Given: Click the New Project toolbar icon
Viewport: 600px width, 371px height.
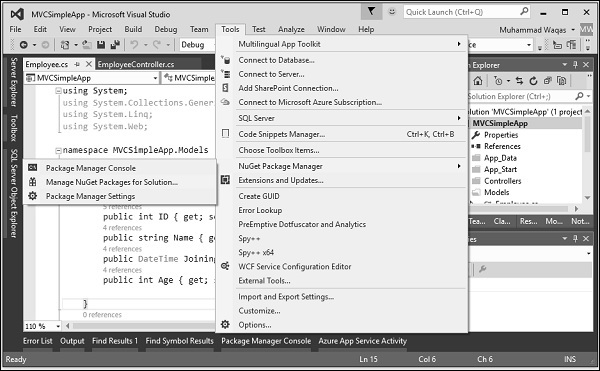Looking at the screenshot, I should [65, 45].
